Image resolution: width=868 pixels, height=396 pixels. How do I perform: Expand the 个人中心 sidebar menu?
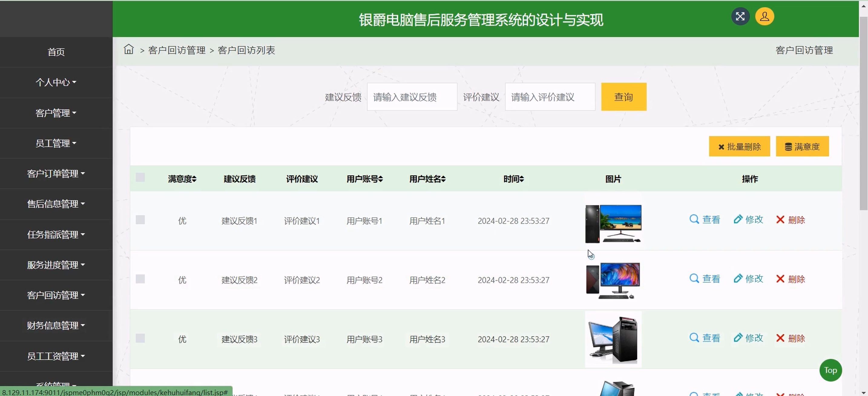tap(56, 82)
